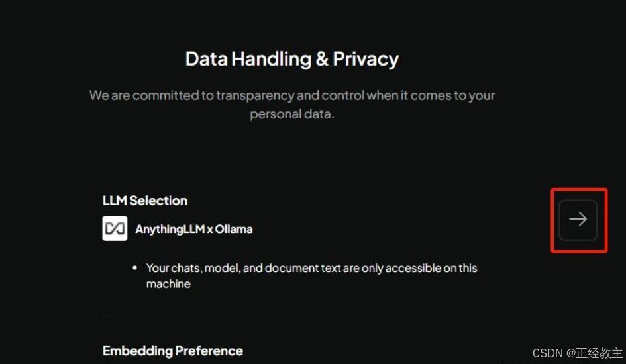Click the Embedding Preference section heading

click(173, 351)
